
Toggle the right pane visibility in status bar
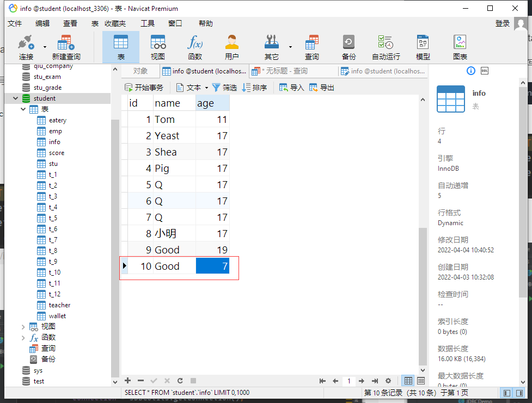[519, 393]
